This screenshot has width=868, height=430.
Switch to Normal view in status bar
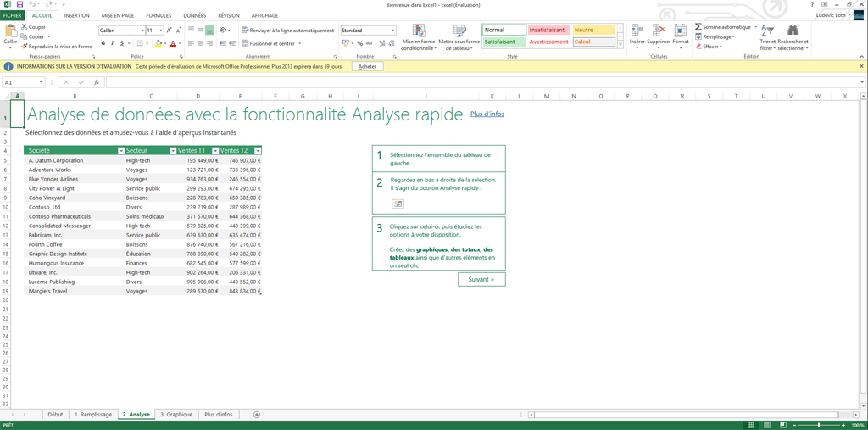click(x=749, y=425)
